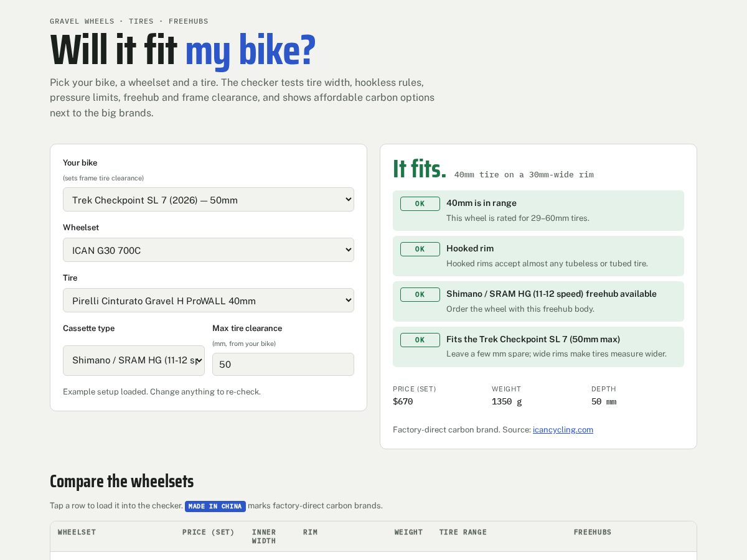
Task: Click the 'MADE IN CHINA' badge
Action: [x=215, y=506]
